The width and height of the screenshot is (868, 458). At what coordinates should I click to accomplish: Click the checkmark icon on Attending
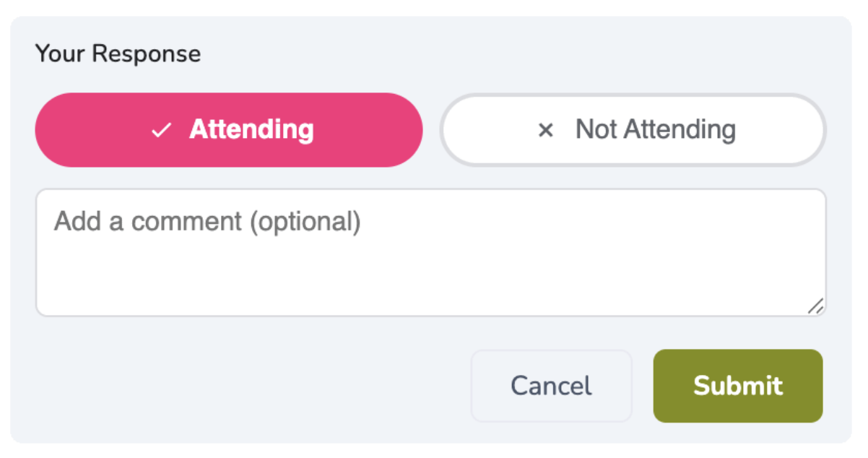(x=161, y=130)
